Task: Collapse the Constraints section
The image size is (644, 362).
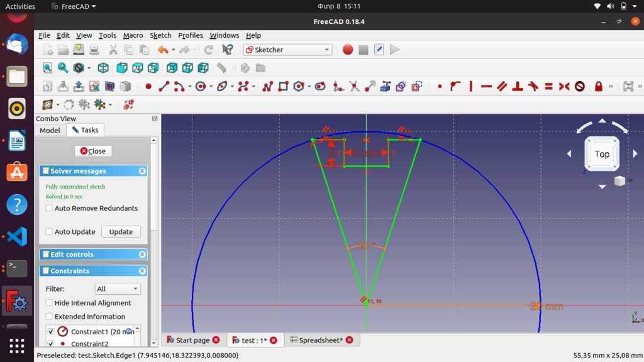Action: tap(142, 271)
